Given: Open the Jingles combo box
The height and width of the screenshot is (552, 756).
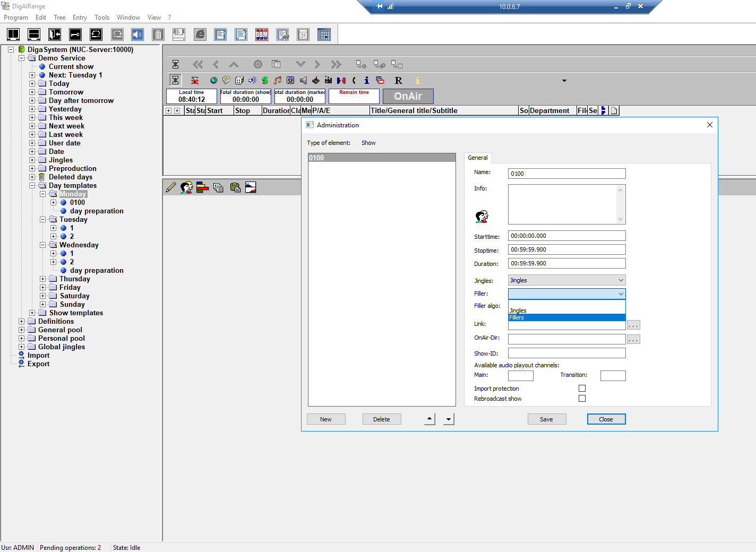Looking at the screenshot, I should point(566,280).
